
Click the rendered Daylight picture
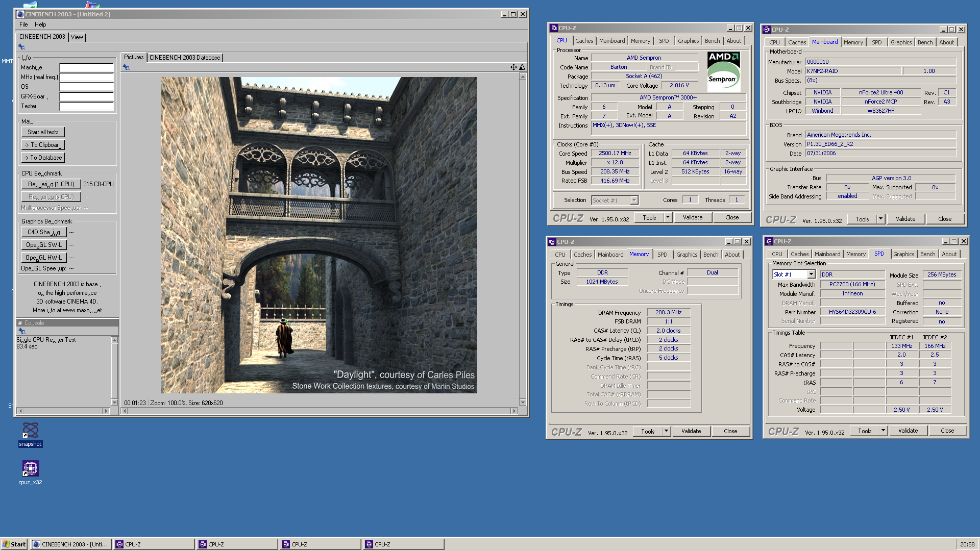[x=319, y=235]
